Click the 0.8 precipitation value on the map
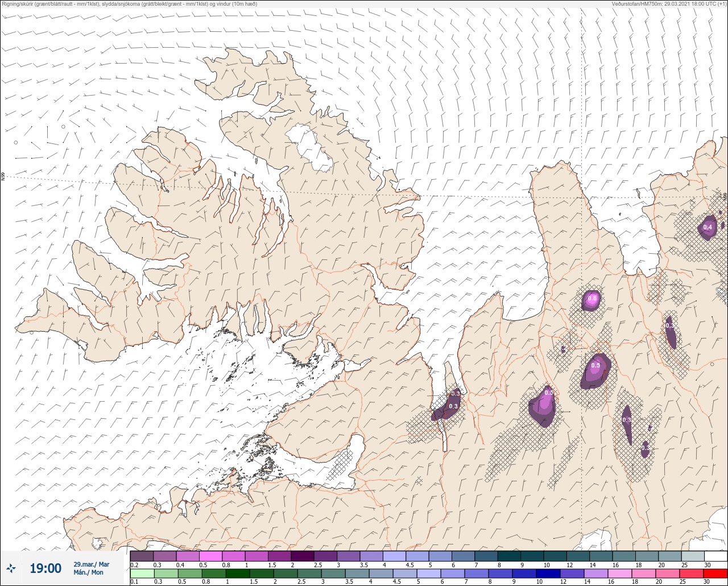Image resolution: width=728 pixels, height=586 pixels. 592,299
